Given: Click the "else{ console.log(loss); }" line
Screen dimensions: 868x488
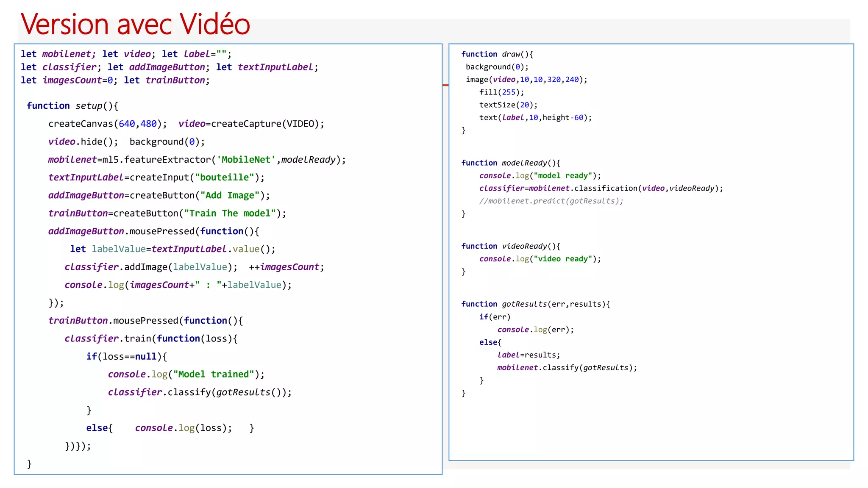Looking at the screenshot, I should pyautogui.click(x=170, y=428).
